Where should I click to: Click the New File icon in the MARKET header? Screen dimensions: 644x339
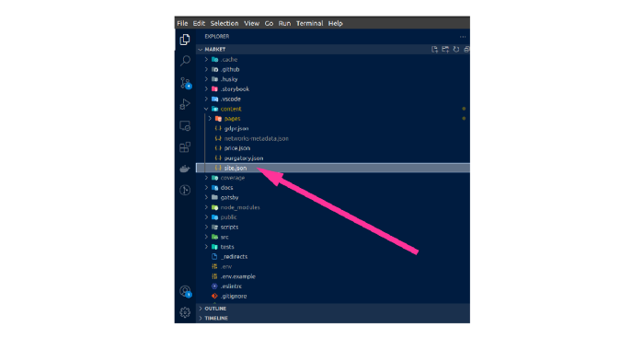434,50
